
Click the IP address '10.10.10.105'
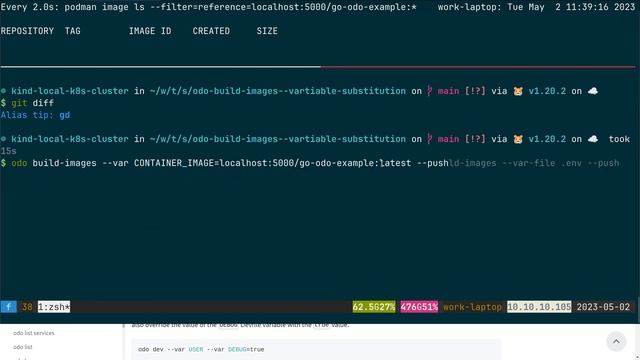click(539, 307)
